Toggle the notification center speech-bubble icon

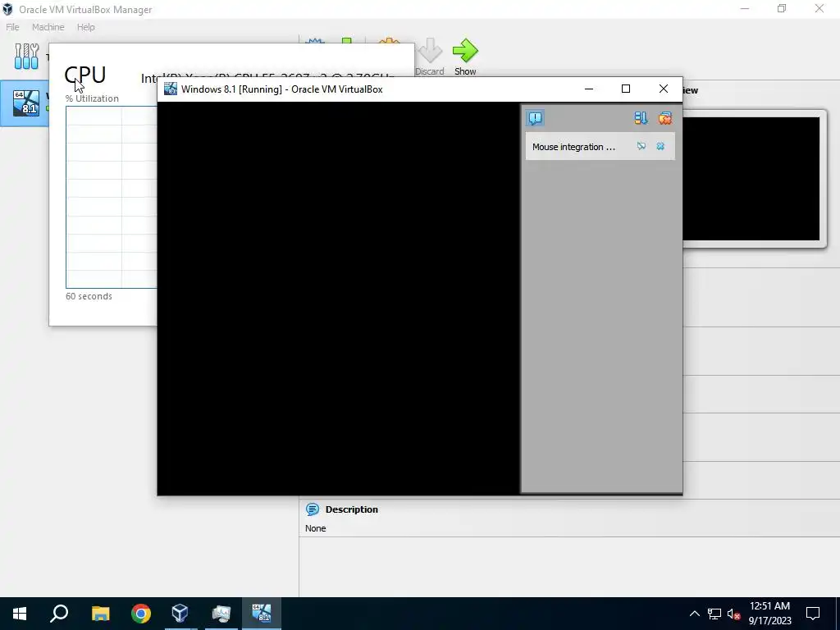click(x=535, y=118)
